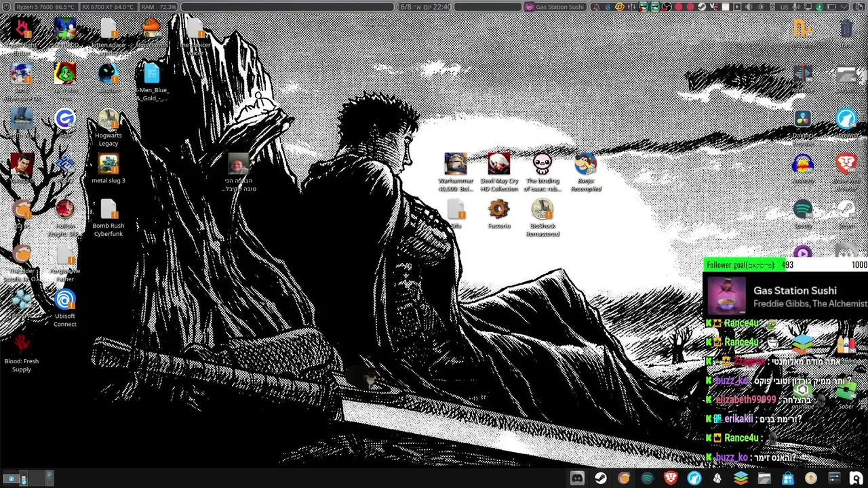Viewport: 868px width, 488px height.
Task: Open Gas Station Sushi media widget in top panel
Action: click(x=555, y=7)
